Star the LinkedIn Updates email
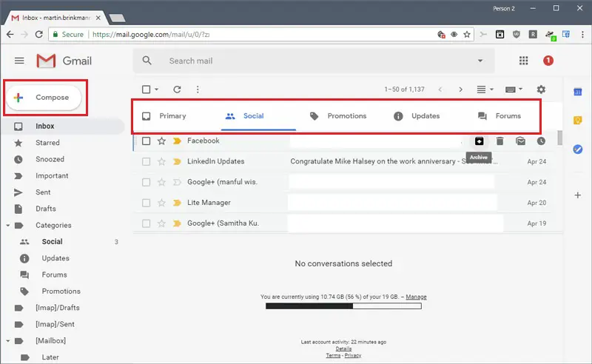 pos(161,161)
